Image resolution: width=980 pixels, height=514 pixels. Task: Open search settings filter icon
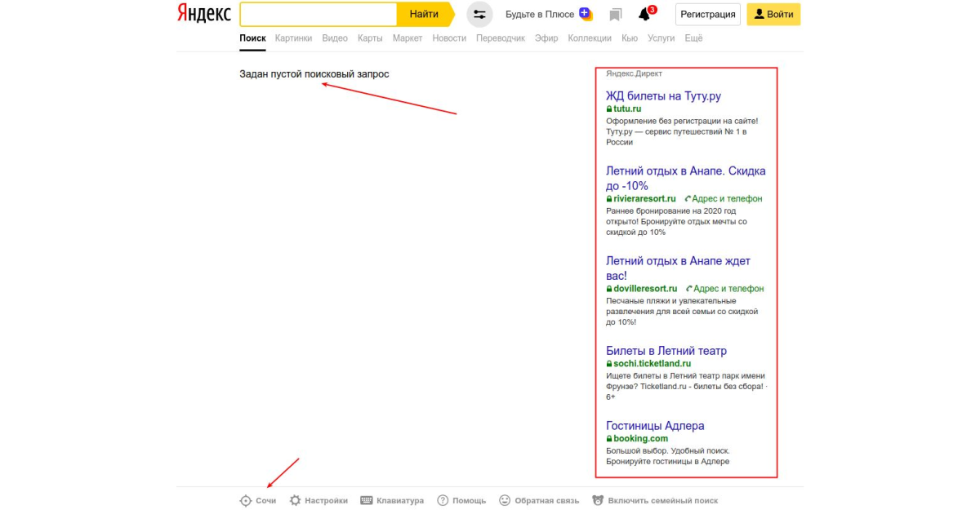click(479, 14)
